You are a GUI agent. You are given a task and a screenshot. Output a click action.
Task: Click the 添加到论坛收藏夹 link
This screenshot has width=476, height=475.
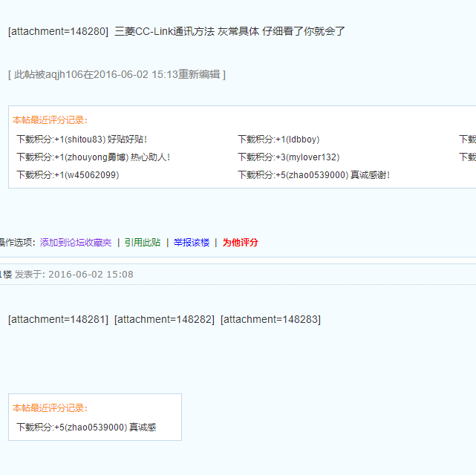click(x=76, y=243)
